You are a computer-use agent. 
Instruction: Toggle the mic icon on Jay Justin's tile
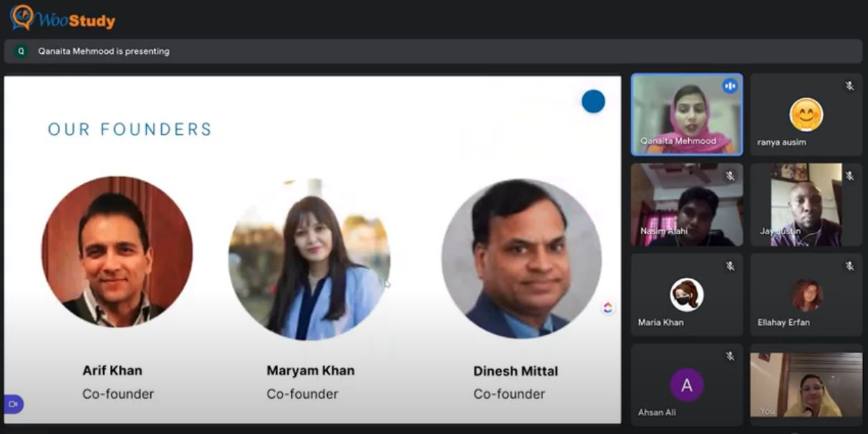click(x=849, y=176)
